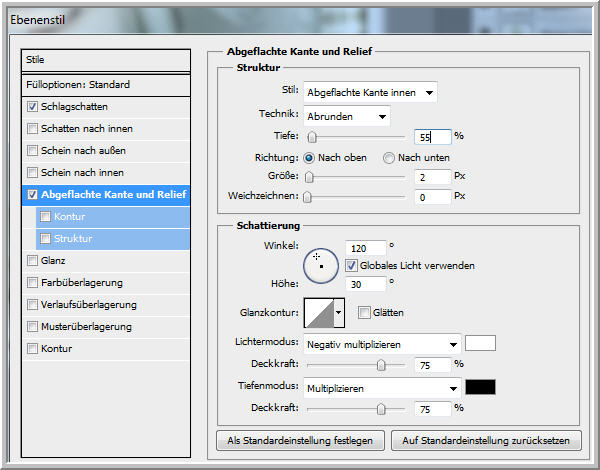
Task: Click the Tiefenmodus Deckkraft slider handle
Action: click(381, 409)
